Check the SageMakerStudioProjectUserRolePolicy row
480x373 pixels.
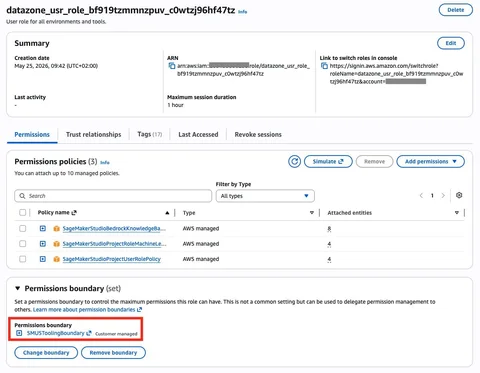23,259
